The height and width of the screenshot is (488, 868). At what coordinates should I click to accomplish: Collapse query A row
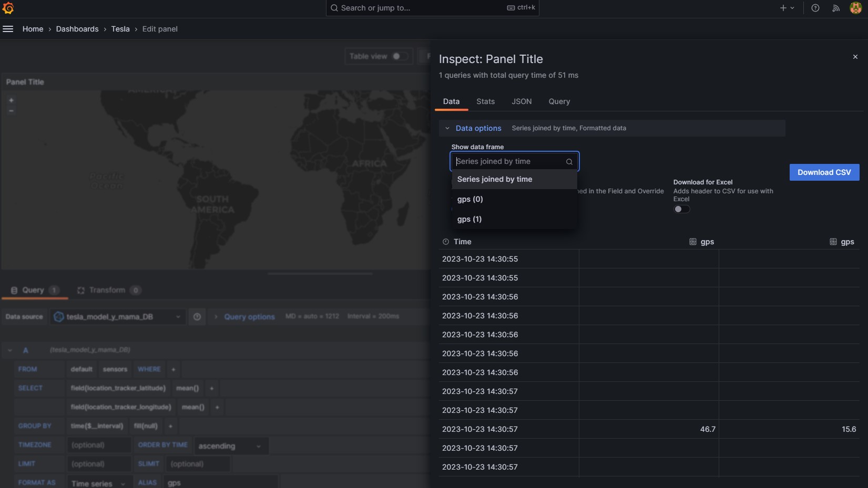(x=10, y=350)
